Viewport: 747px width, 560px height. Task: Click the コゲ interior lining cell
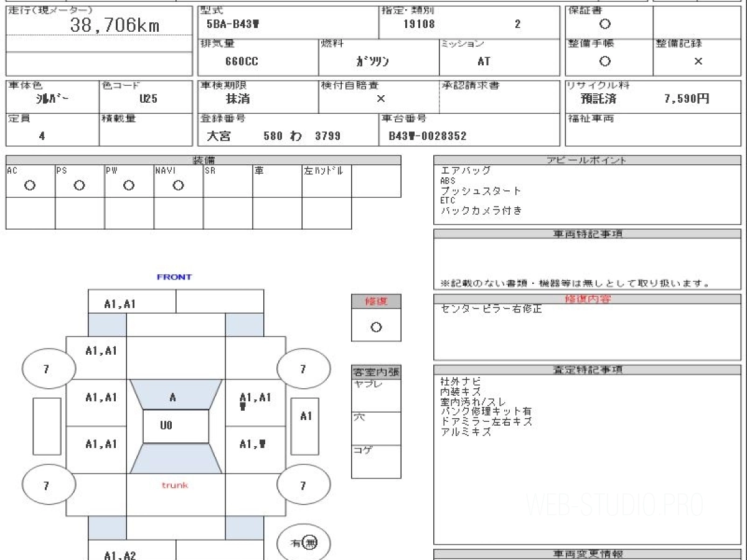[x=376, y=462]
